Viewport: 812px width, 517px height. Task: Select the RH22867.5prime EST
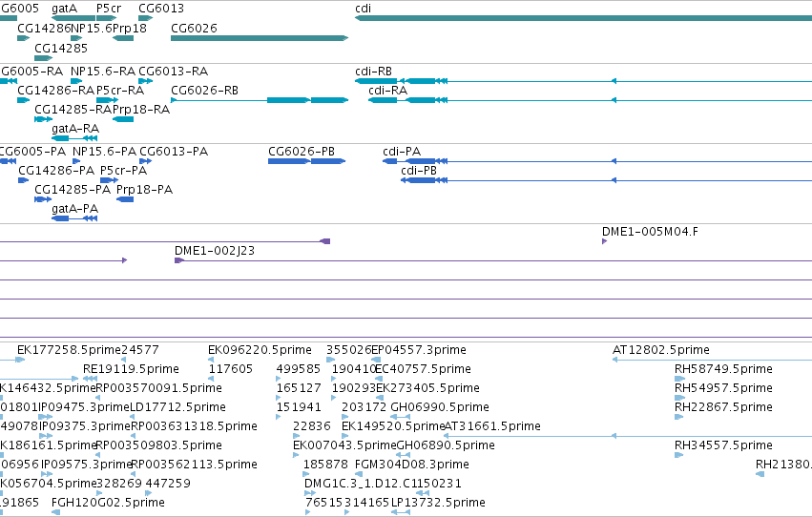(678, 417)
